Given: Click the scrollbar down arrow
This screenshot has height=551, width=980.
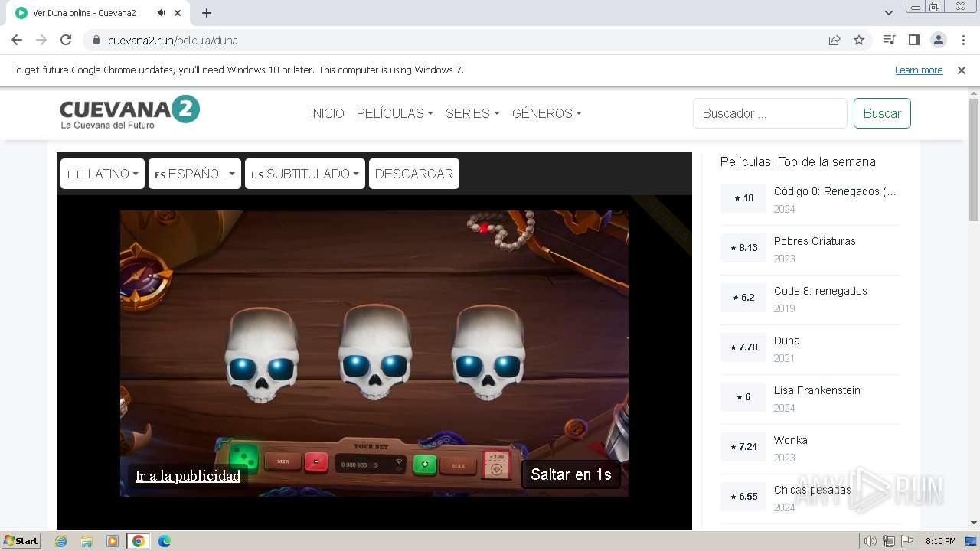Looking at the screenshot, I should click(974, 523).
